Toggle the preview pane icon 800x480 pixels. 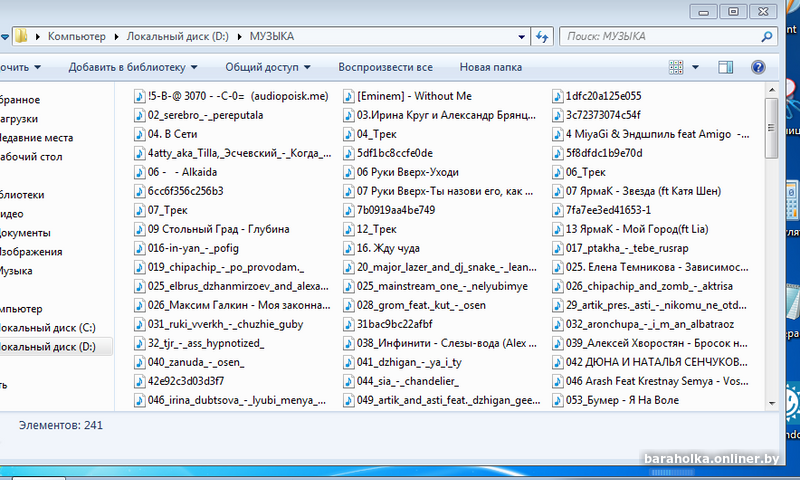pyautogui.click(x=726, y=67)
